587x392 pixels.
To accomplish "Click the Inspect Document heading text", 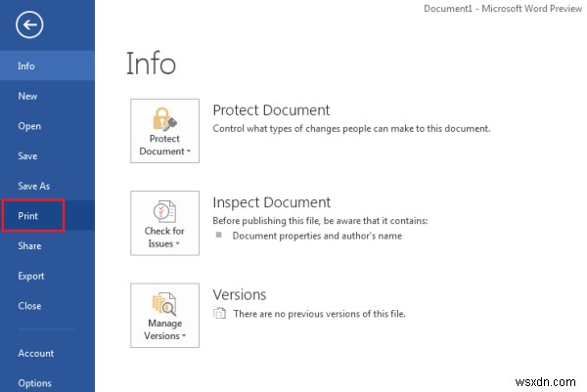I will [x=271, y=202].
